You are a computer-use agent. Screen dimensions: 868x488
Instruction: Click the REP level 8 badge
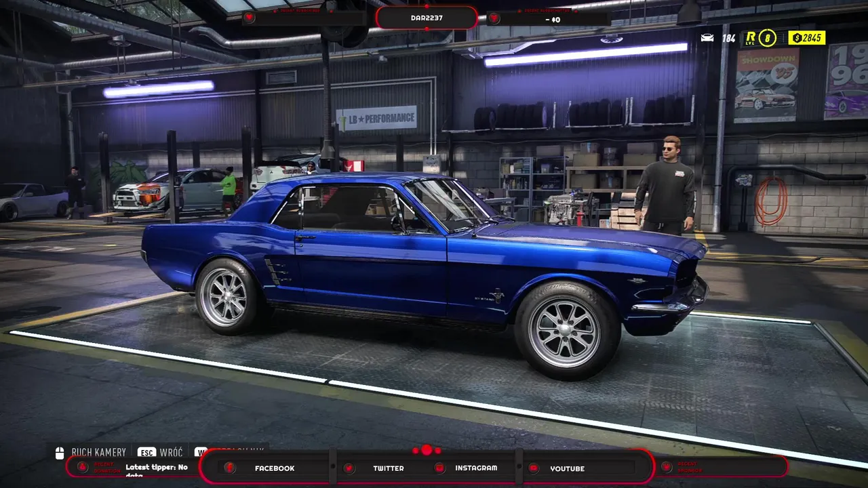point(760,37)
